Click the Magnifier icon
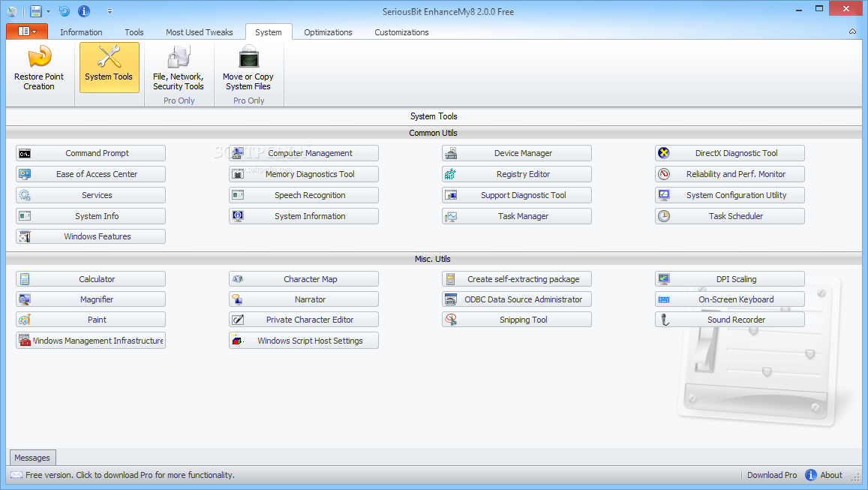The height and width of the screenshot is (490, 868). pyautogui.click(x=25, y=299)
